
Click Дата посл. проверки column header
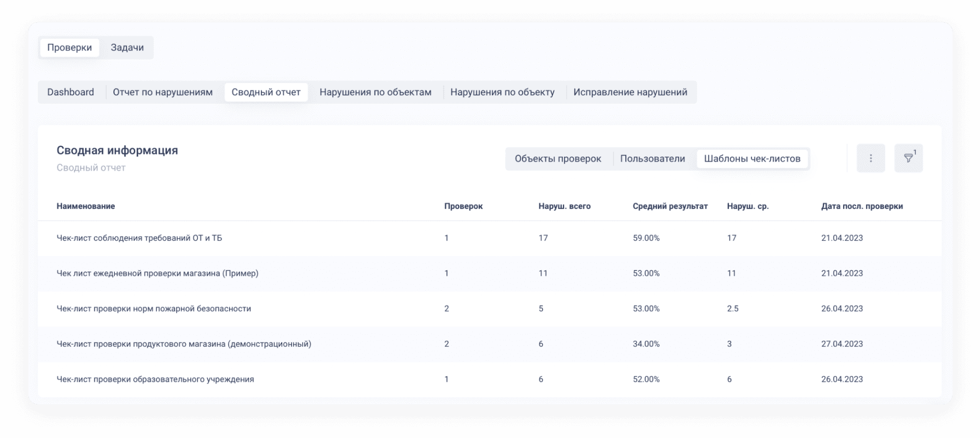pos(862,206)
